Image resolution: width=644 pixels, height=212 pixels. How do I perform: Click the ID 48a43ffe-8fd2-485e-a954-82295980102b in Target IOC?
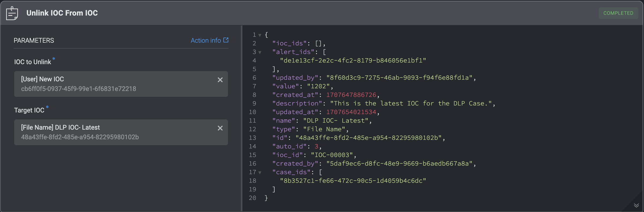[80, 137]
